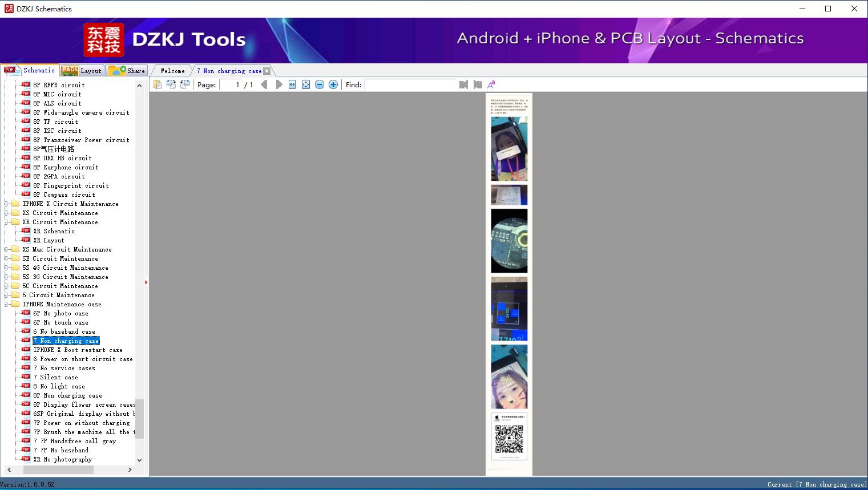Viewport: 868px width, 490px height.
Task: Click the PDF icon beside '8P RFFE circuit'
Action: (x=26, y=84)
